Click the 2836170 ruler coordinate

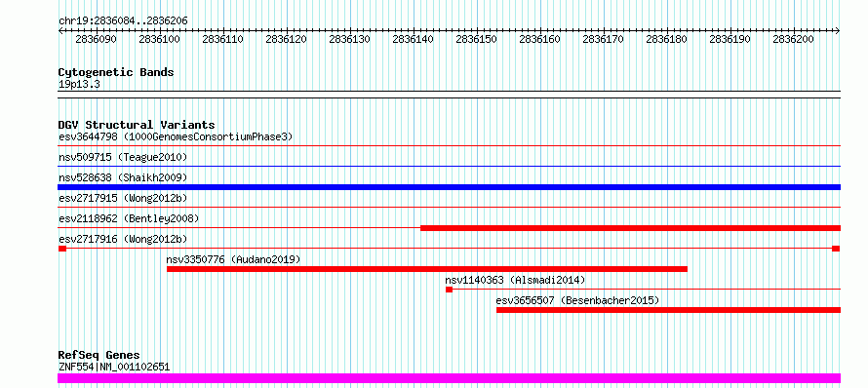[x=603, y=39]
